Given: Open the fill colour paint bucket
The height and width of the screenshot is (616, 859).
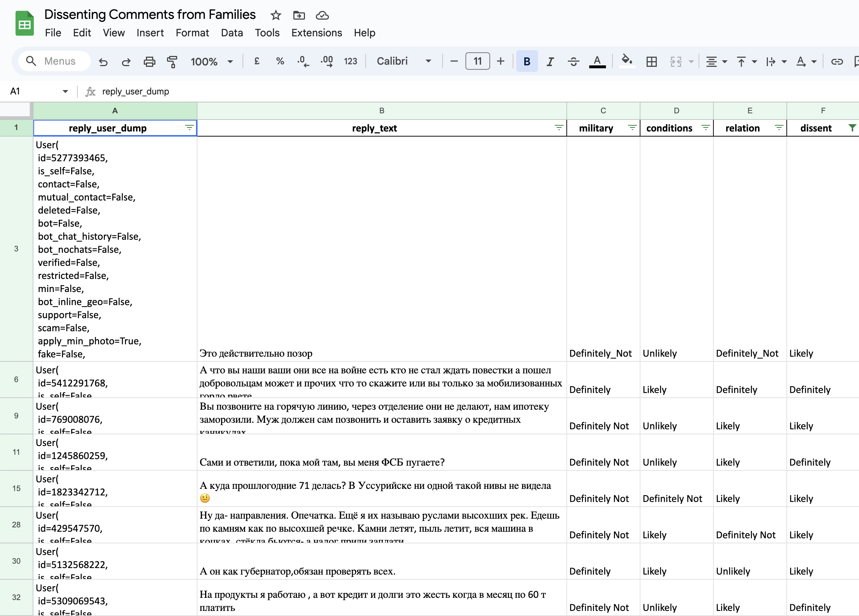Looking at the screenshot, I should pyautogui.click(x=626, y=61).
